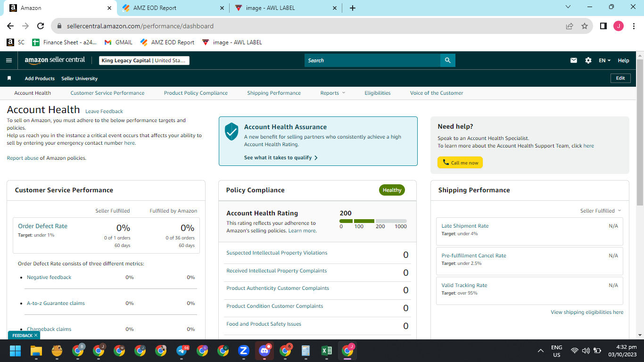The image size is (644, 362).
Task: Open the Chrome tab search chevron
Action: [x=568, y=7]
